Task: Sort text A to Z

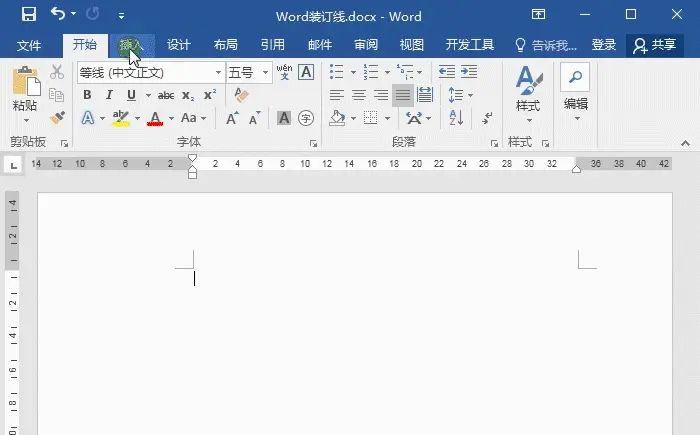Action: [x=456, y=118]
